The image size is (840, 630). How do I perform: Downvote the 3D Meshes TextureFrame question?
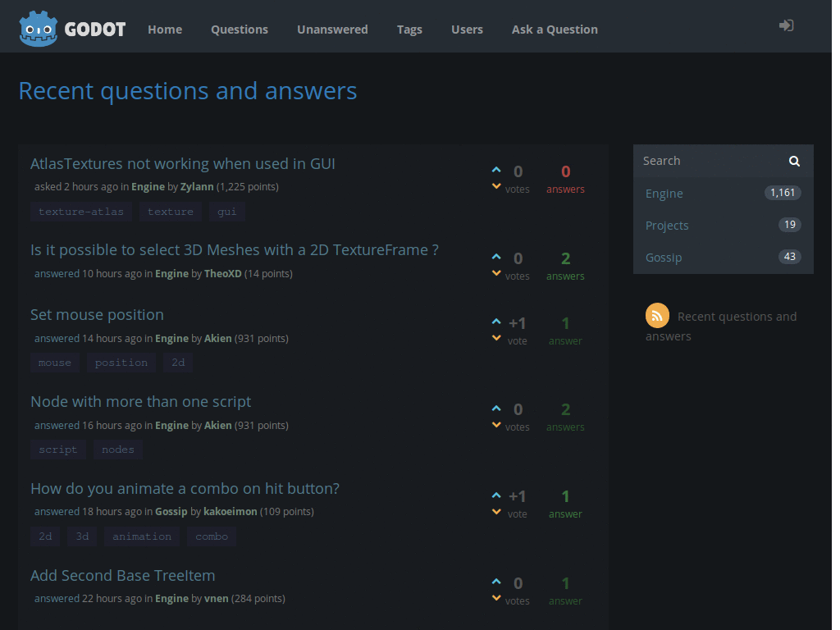pos(496,273)
